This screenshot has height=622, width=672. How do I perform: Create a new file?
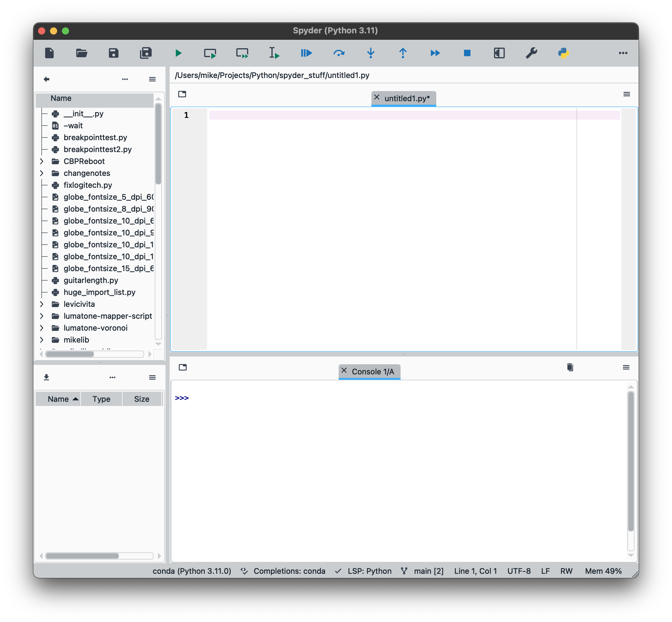49,53
